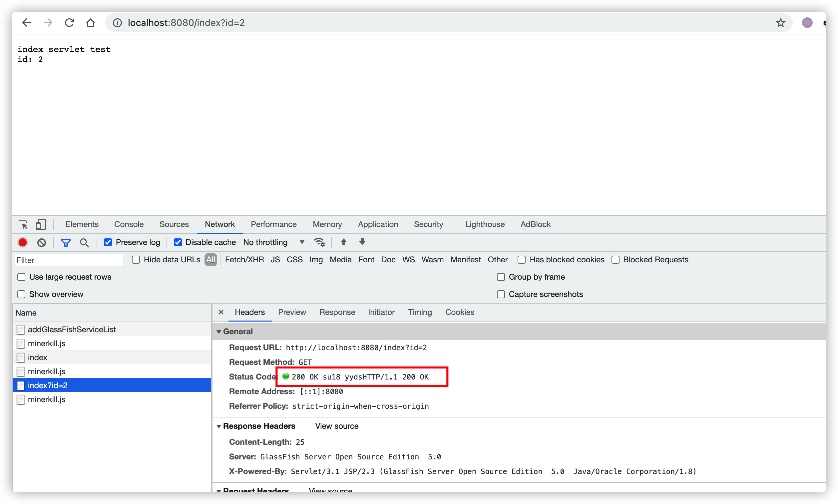The image size is (838, 504).
Task: Filter requests by Fetch/XHR type
Action: 244,260
